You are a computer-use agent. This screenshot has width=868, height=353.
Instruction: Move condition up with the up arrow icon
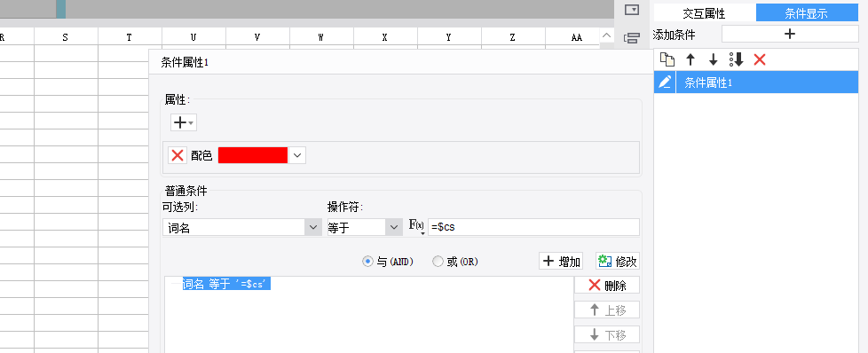coord(690,59)
